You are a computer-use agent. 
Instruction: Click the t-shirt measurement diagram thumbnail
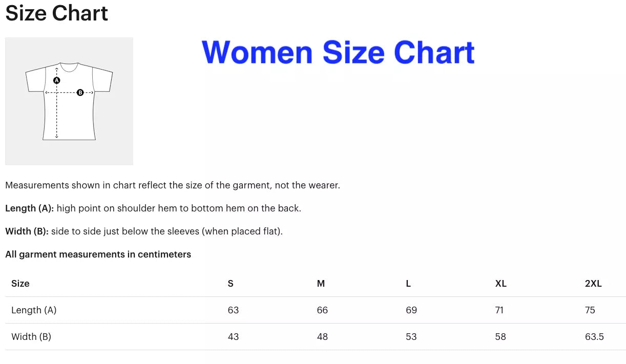(x=69, y=101)
